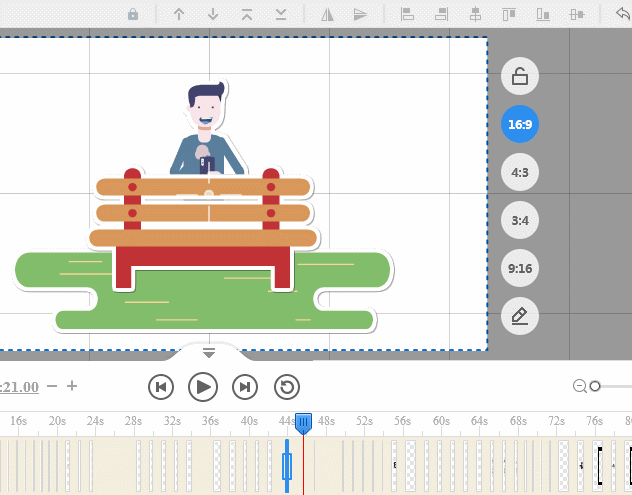Align objects to left edge

(407, 14)
